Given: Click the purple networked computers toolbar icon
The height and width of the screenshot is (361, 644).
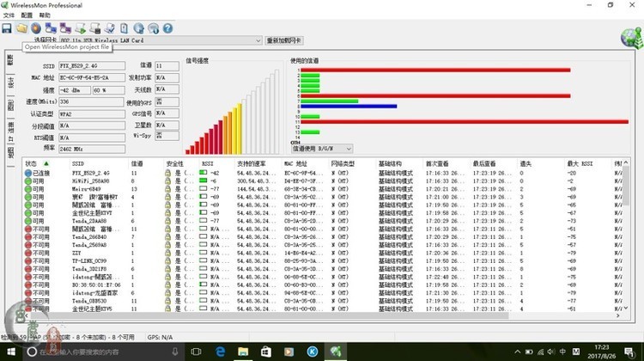Looking at the screenshot, I should [x=66, y=28].
